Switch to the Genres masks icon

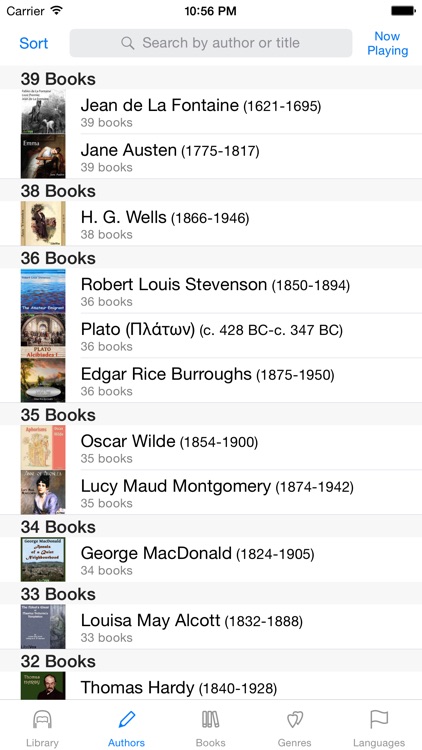coord(295,719)
